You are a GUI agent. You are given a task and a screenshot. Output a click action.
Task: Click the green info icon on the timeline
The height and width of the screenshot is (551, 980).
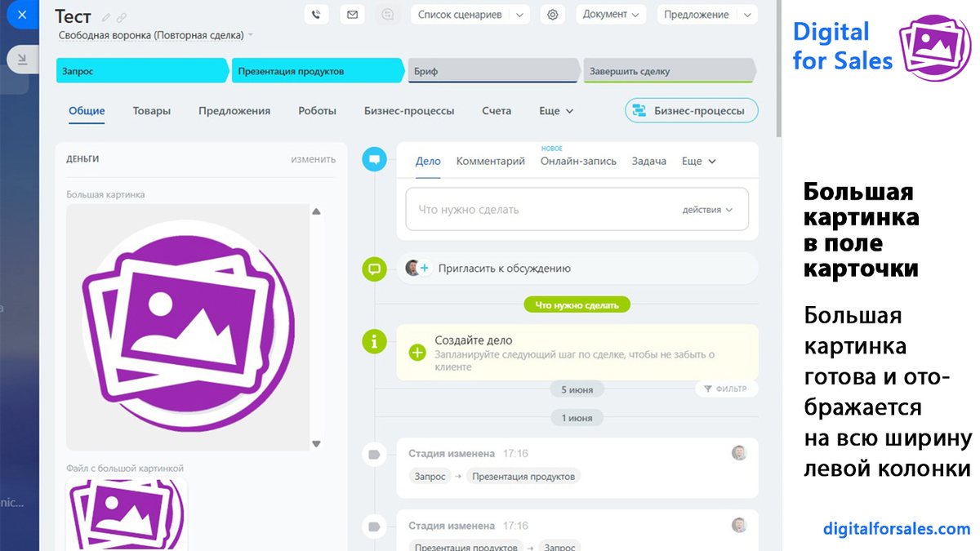point(375,342)
